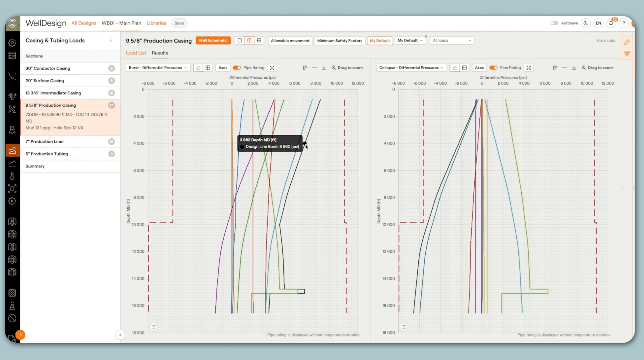Viewport: 644px width, 360px height.
Task: Click the download icon in Burst chart toolbar
Action: 324,68
